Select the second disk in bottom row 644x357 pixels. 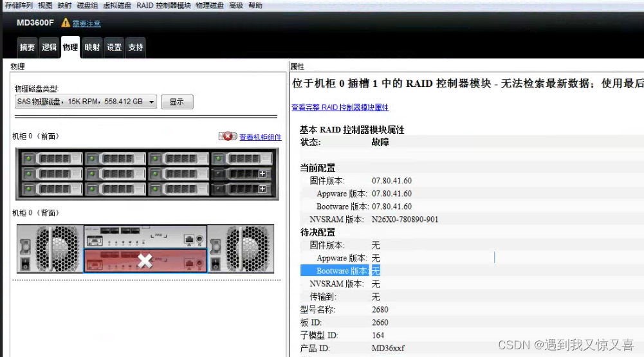(115, 189)
